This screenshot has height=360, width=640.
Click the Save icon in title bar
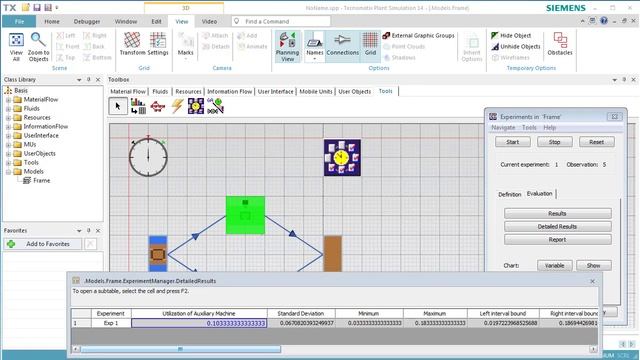point(37,7)
